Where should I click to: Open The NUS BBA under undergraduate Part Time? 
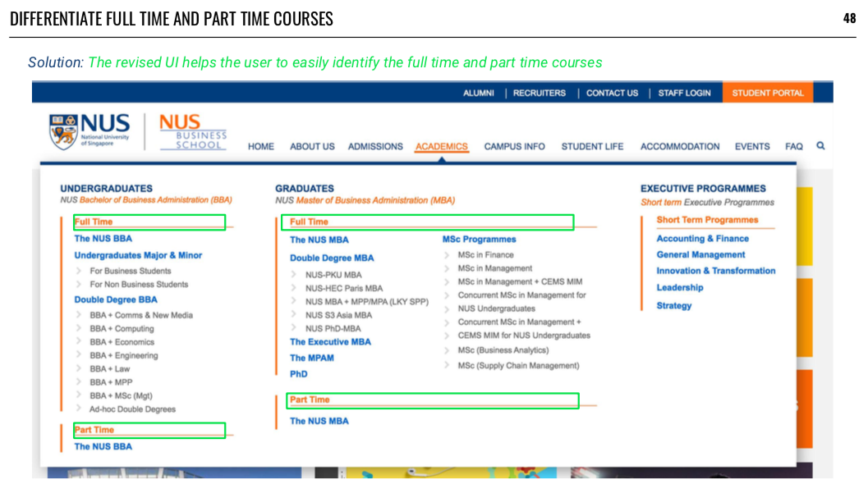[x=103, y=446]
